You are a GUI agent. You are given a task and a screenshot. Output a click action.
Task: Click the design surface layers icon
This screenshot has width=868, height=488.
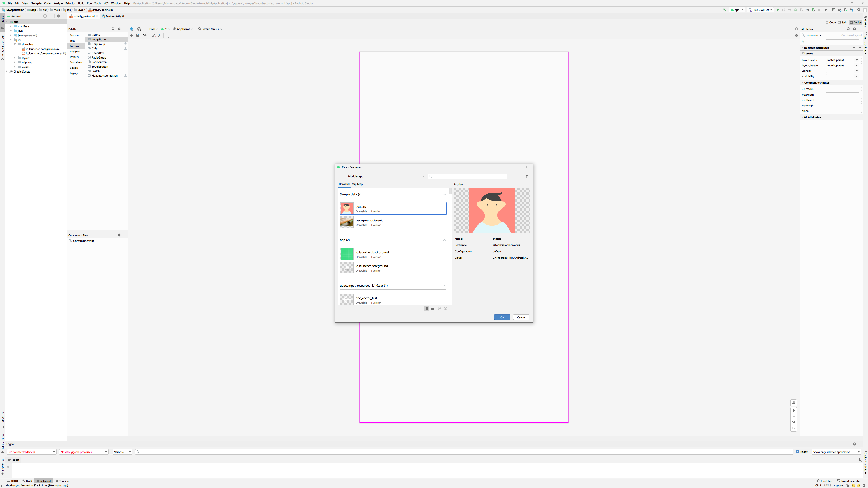coord(132,29)
